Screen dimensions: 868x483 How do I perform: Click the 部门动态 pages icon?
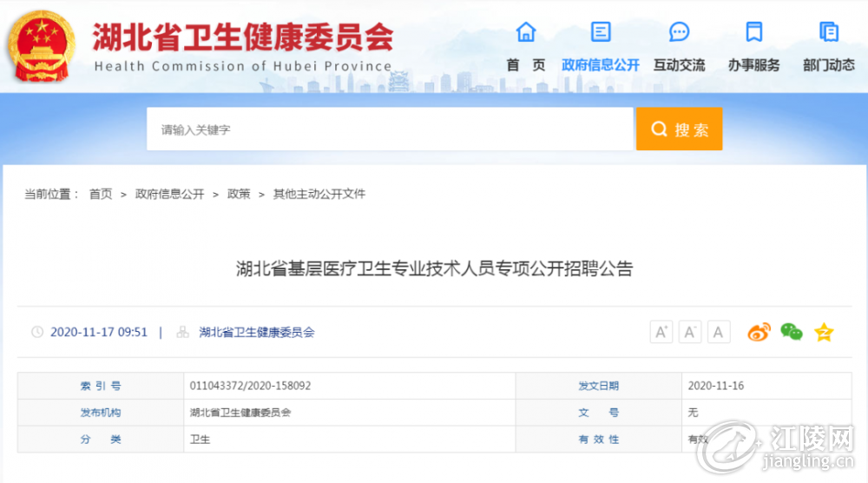point(829,31)
